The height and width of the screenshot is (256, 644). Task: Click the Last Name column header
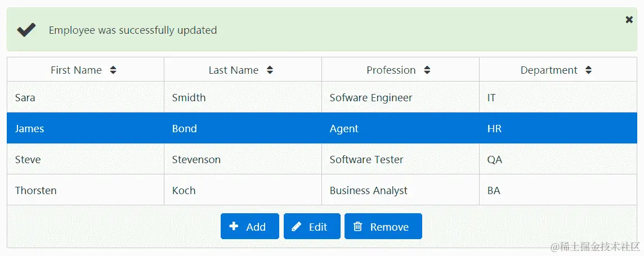tap(233, 70)
